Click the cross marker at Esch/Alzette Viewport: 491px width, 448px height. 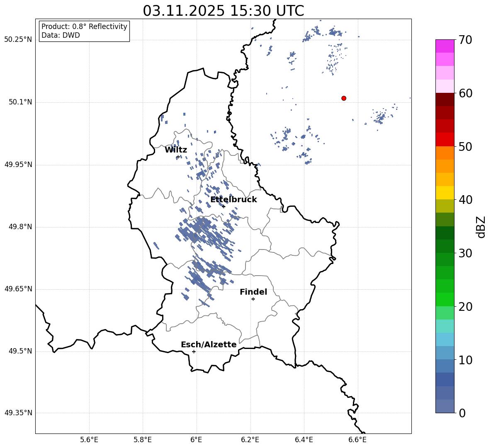click(x=194, y=351)
